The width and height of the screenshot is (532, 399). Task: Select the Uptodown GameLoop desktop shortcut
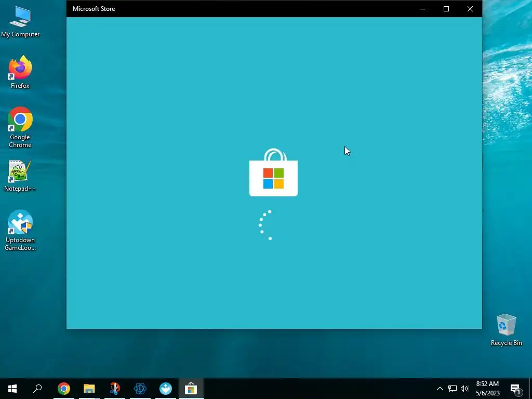[20, 230]
